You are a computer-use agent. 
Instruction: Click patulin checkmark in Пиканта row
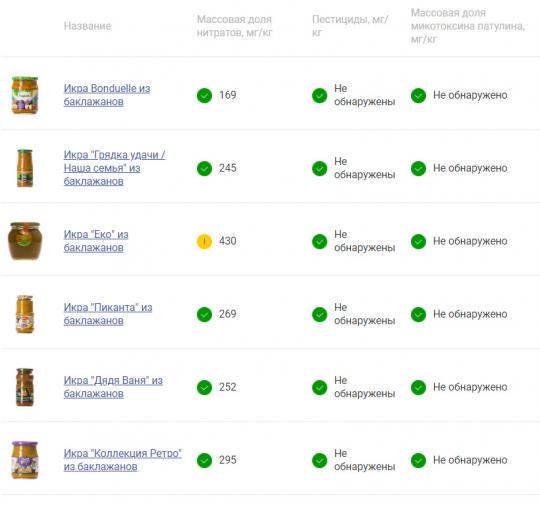point(418,315)
